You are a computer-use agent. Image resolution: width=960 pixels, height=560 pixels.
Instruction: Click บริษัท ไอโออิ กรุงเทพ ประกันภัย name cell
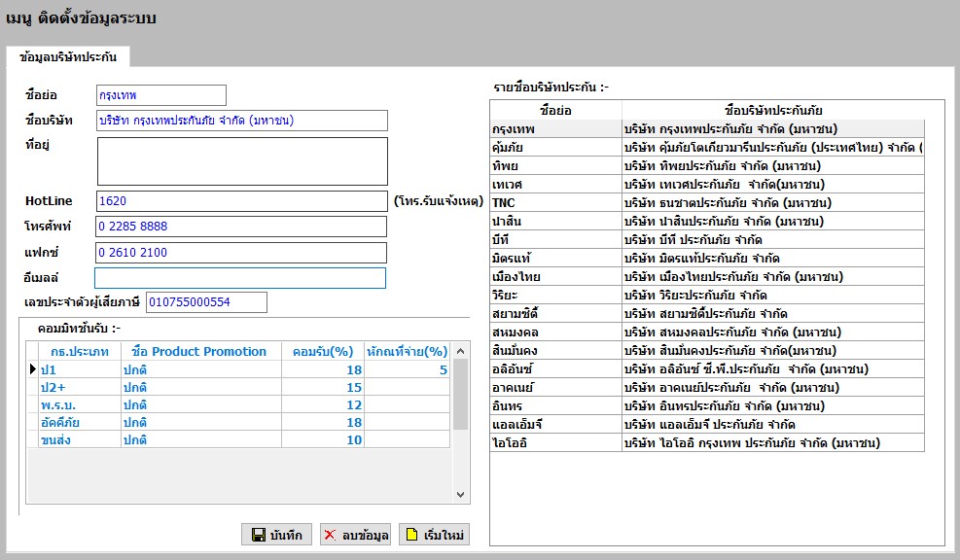[x=773, y=442]
